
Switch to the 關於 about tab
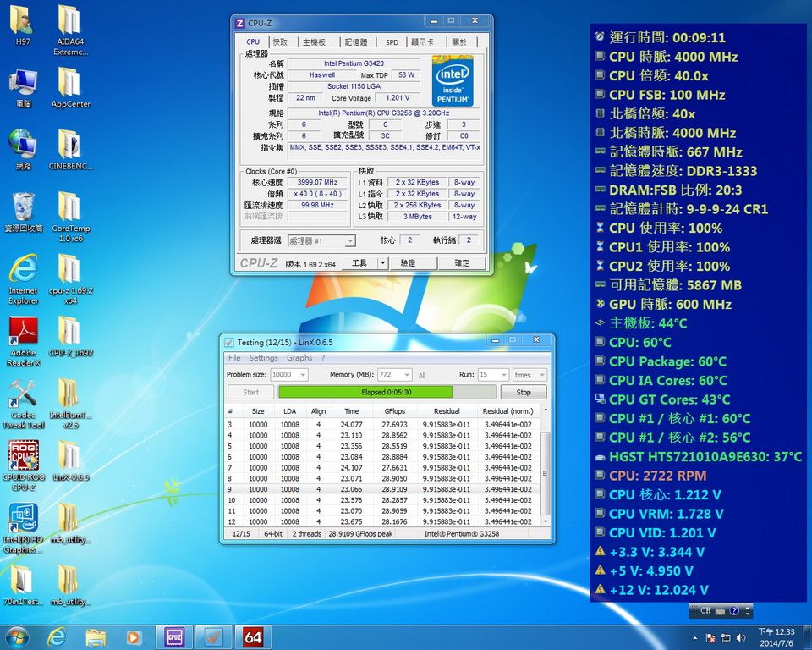458,42
